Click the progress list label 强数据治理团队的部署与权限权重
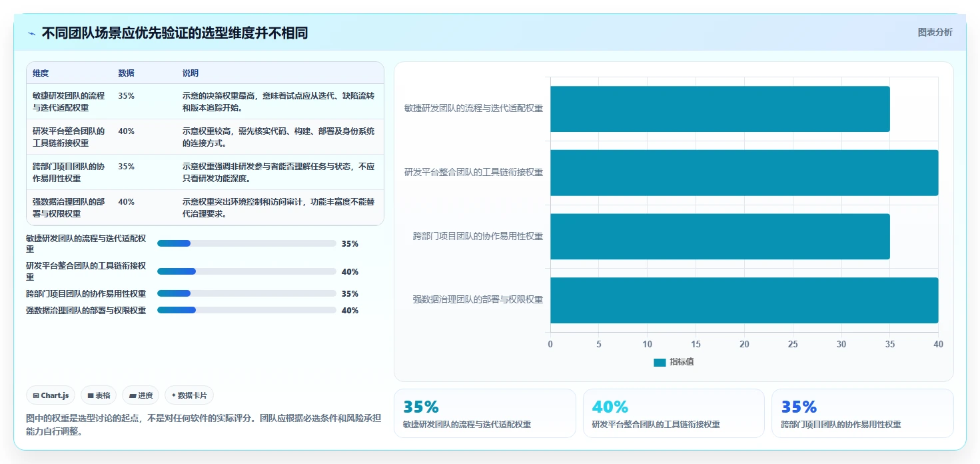Image resolution: width=980 pixels, height=464 pixels. [x=86, y=310]
